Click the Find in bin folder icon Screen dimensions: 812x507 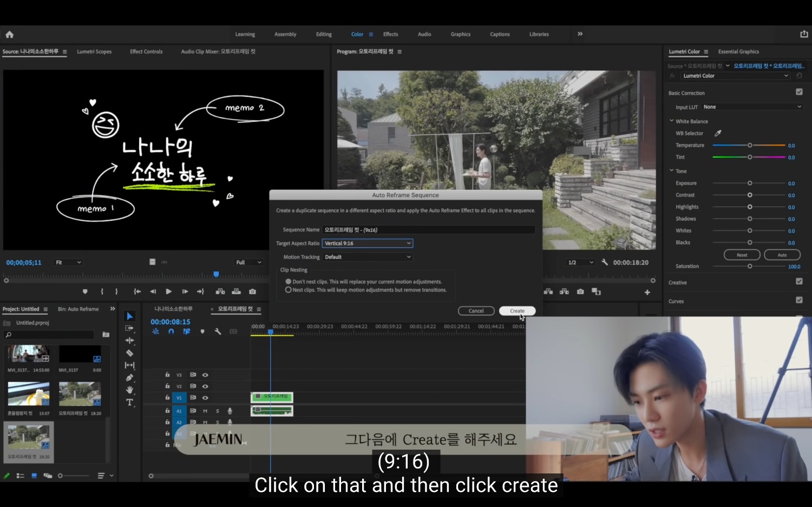(x=106, y=335)
